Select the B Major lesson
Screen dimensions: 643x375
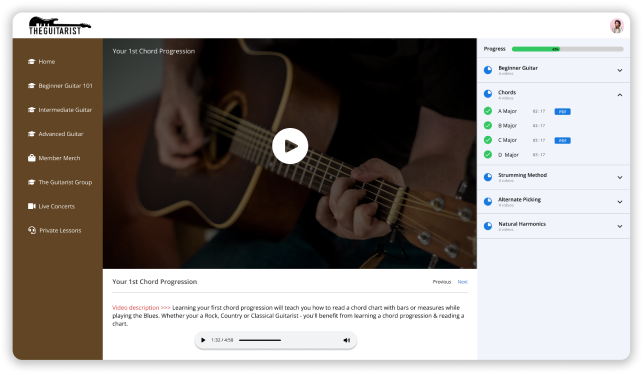507,126
